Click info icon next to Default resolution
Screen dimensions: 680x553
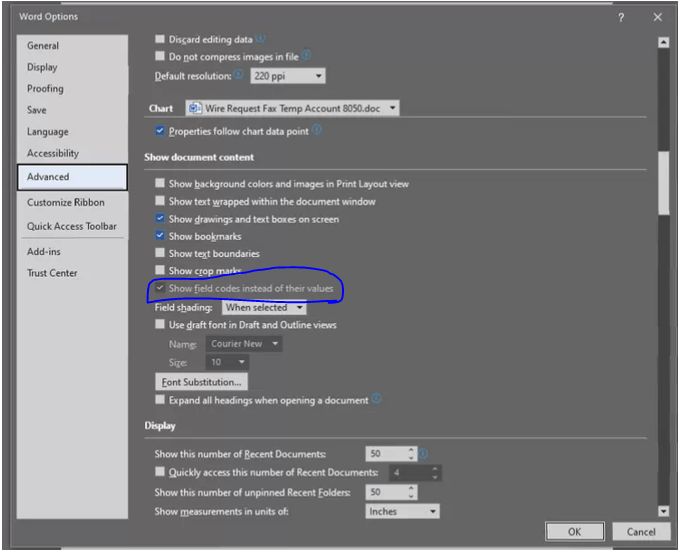238,74
